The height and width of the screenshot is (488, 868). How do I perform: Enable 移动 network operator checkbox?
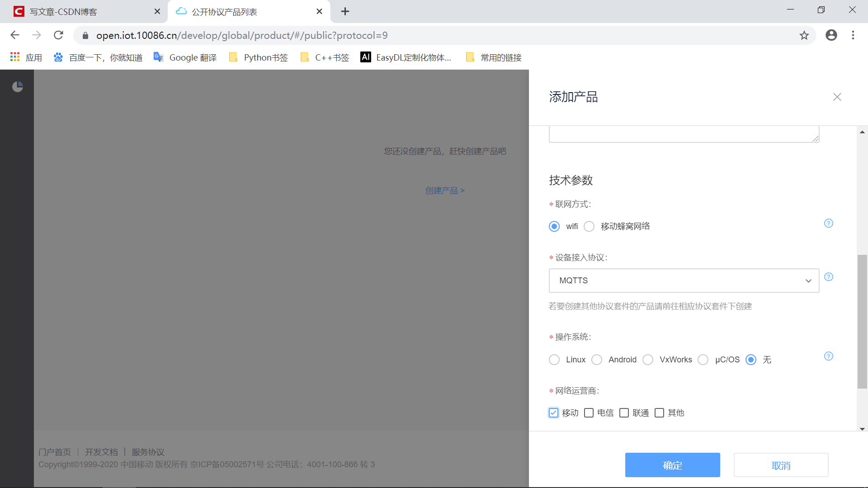(x=553, y=413)
